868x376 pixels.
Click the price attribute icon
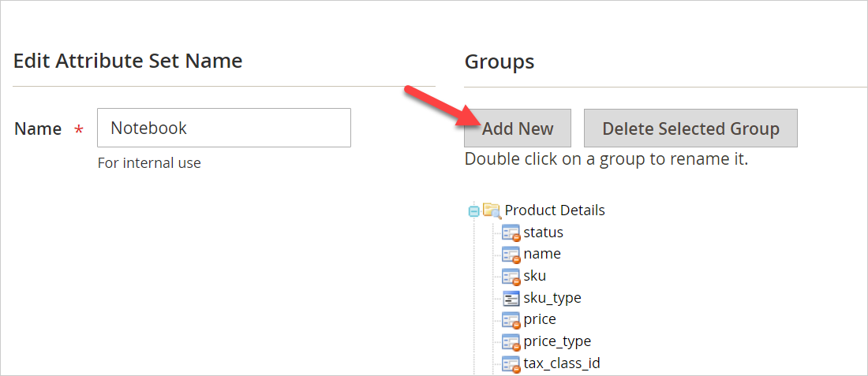point(511,319)
